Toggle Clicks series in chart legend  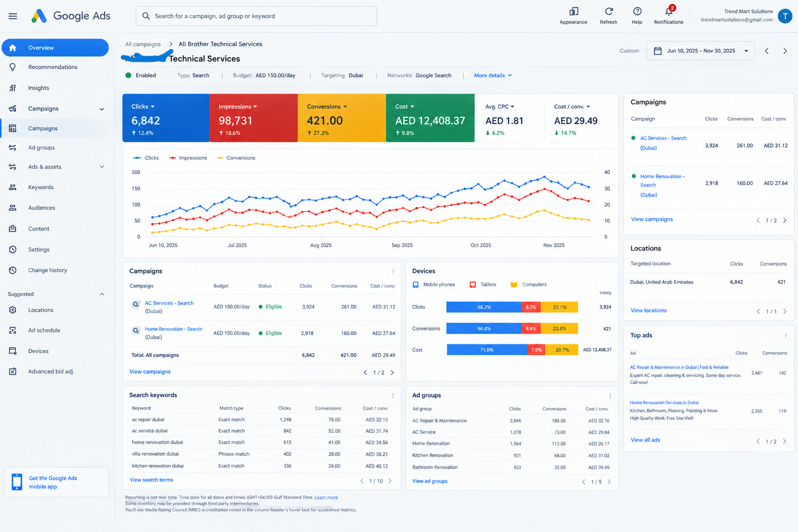[146, 158]
